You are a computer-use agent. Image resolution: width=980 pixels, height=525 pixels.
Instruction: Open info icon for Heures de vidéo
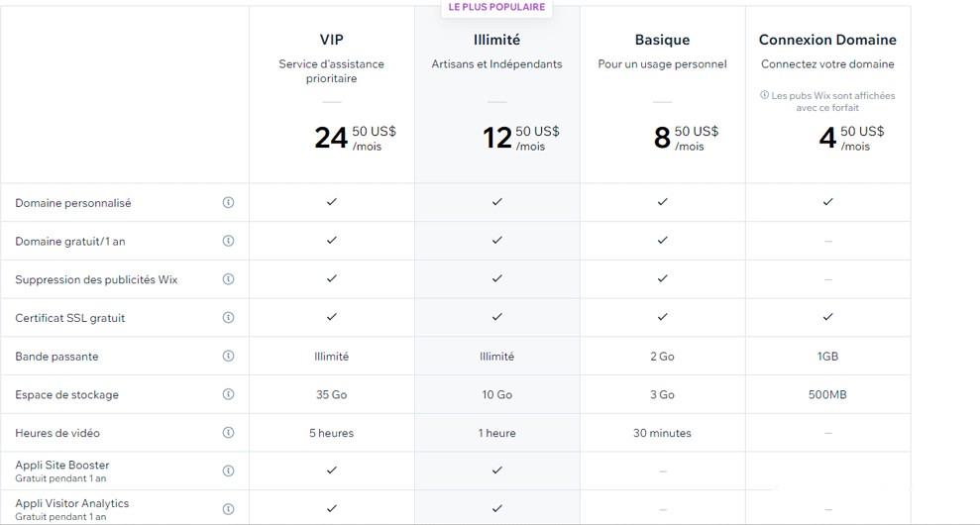228,433
